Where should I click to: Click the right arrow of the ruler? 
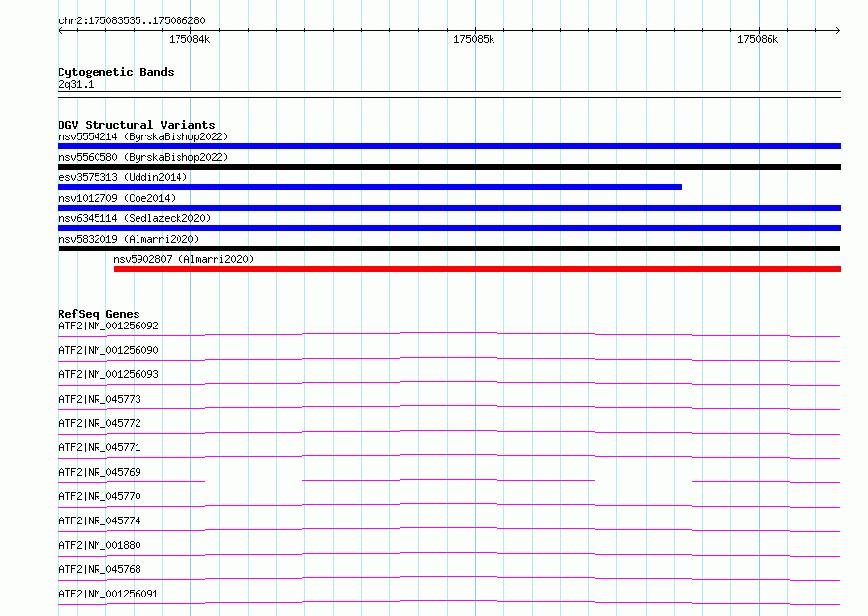[838, 30]
